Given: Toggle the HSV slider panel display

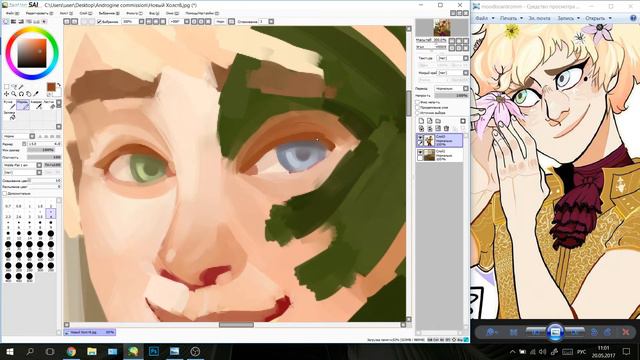Looking at the screenshot, I should click(x=21, y=22).
